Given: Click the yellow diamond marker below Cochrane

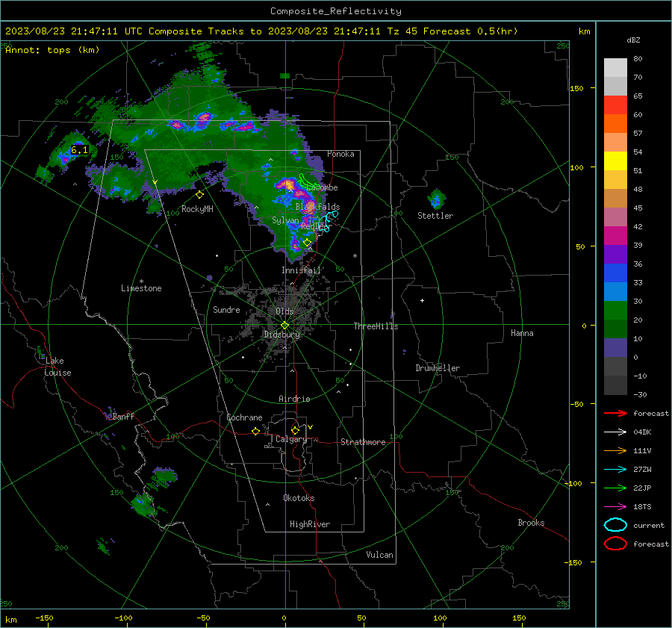Looking at the screenshot, I should [x=255, y=431].
